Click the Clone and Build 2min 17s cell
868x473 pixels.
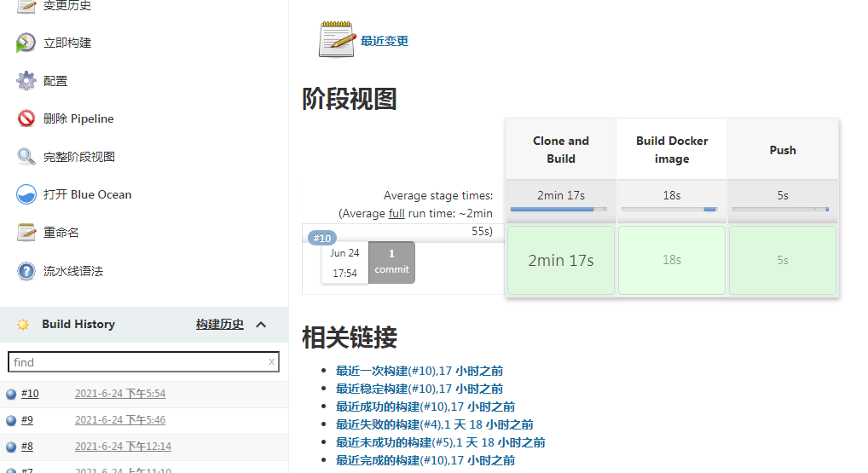(561, 260)
